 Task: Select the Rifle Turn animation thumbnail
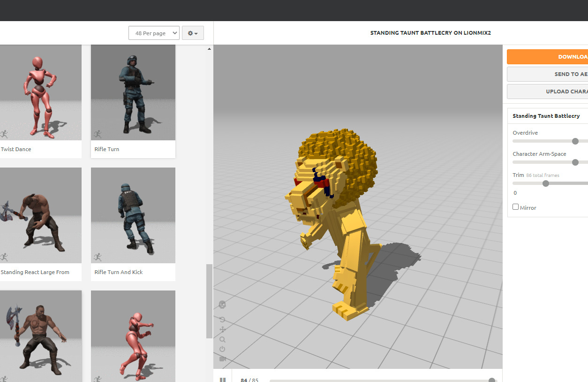tap(133, 92)
